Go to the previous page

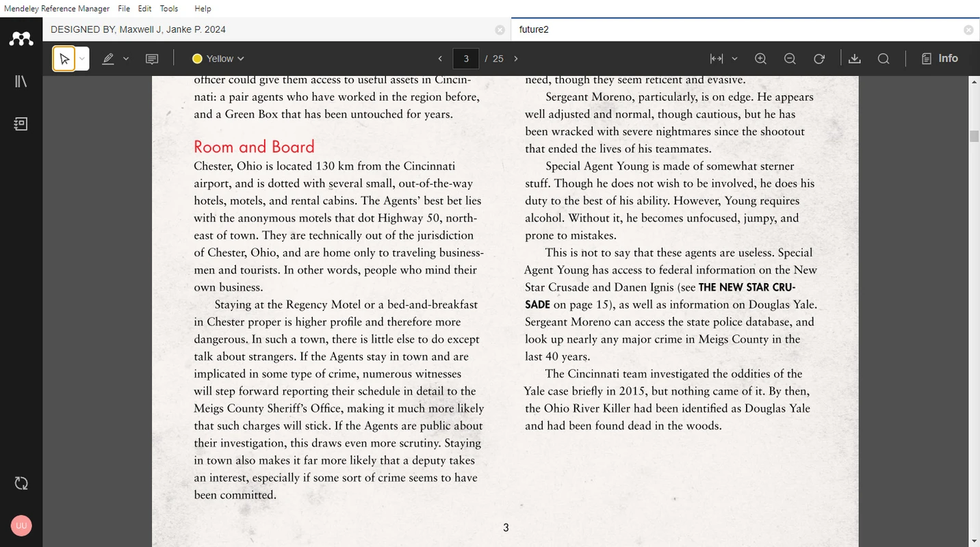pos(440,59)
